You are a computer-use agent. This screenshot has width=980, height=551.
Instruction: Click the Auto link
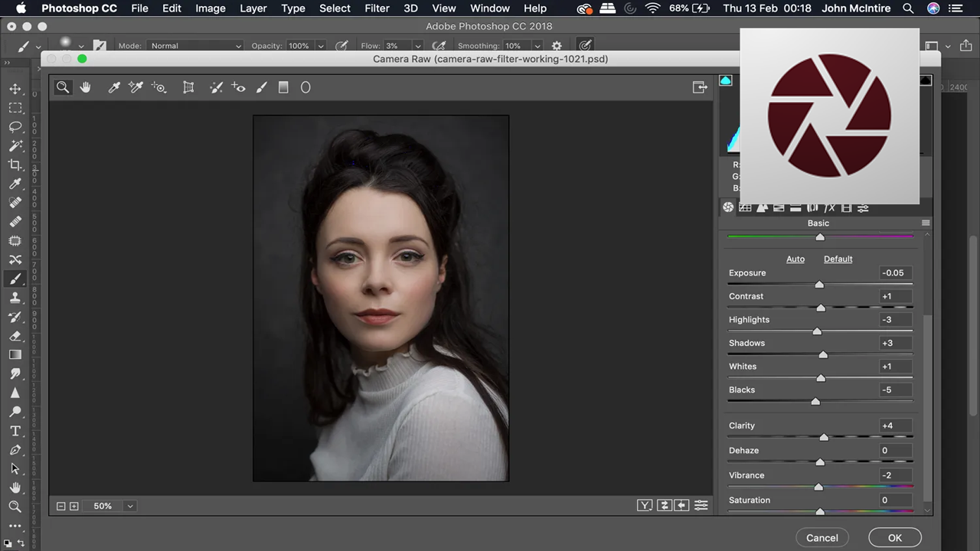tap(795, 259)
